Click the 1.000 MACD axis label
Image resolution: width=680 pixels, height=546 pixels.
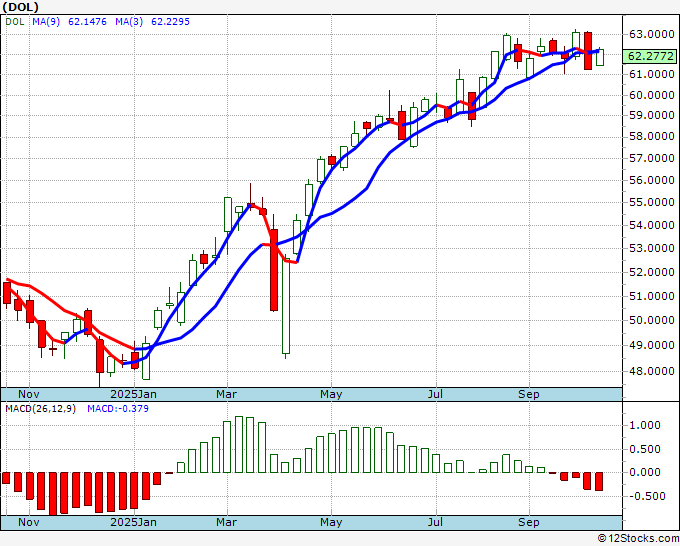point(644,425)
